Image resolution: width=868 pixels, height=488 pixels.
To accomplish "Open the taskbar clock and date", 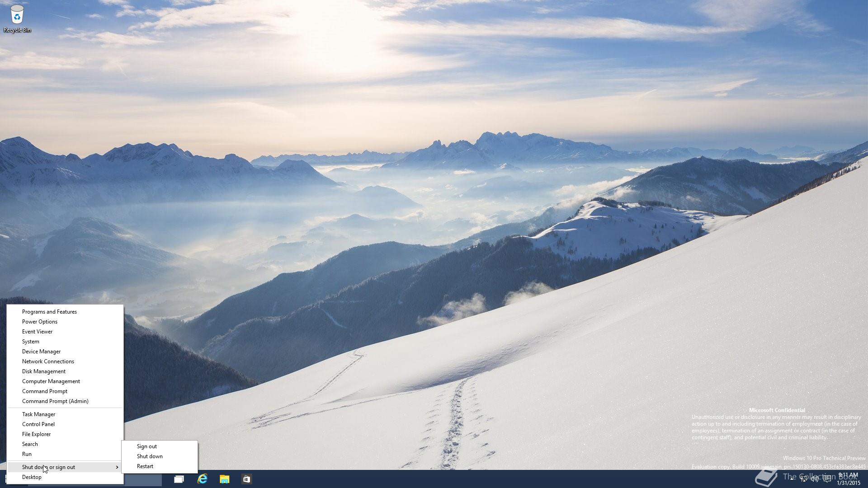I will 848,479.
